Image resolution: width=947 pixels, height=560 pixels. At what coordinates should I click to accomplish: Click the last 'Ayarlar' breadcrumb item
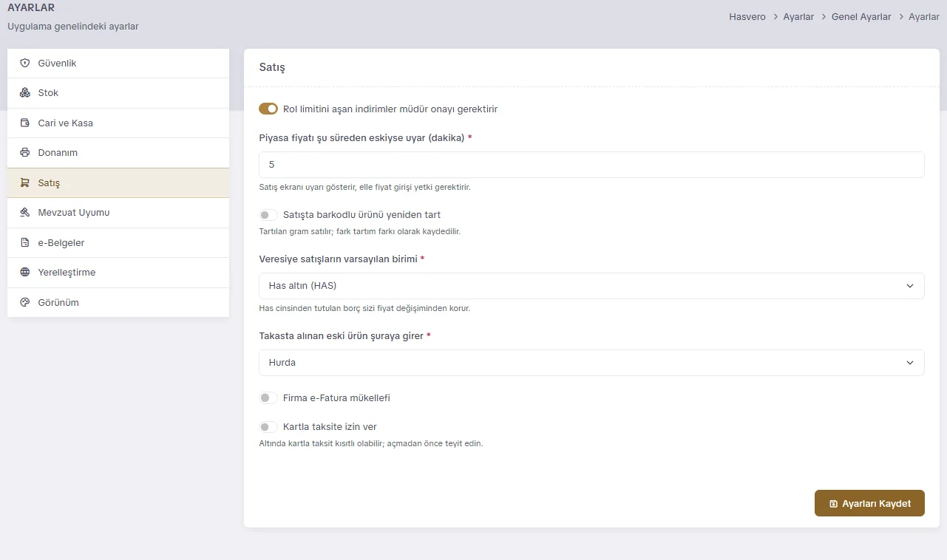click(924, 17)
